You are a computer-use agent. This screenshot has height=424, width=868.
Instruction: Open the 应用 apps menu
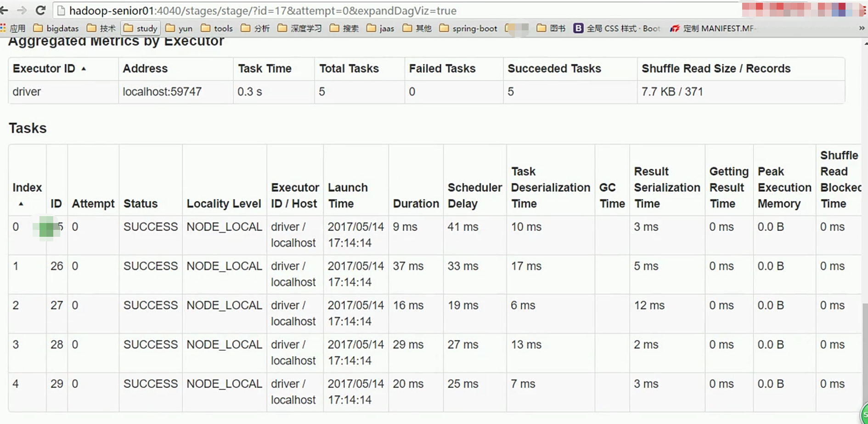pos(12,28)
